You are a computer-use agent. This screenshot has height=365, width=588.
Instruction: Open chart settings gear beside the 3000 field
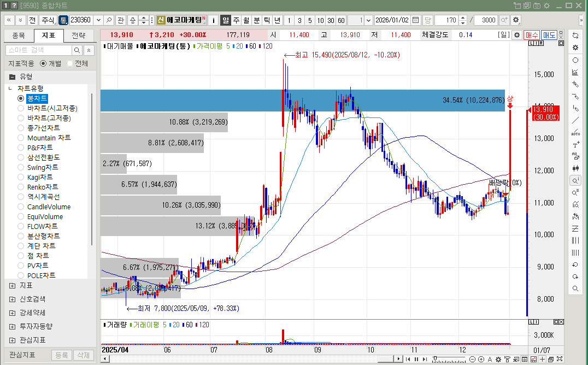516,20
